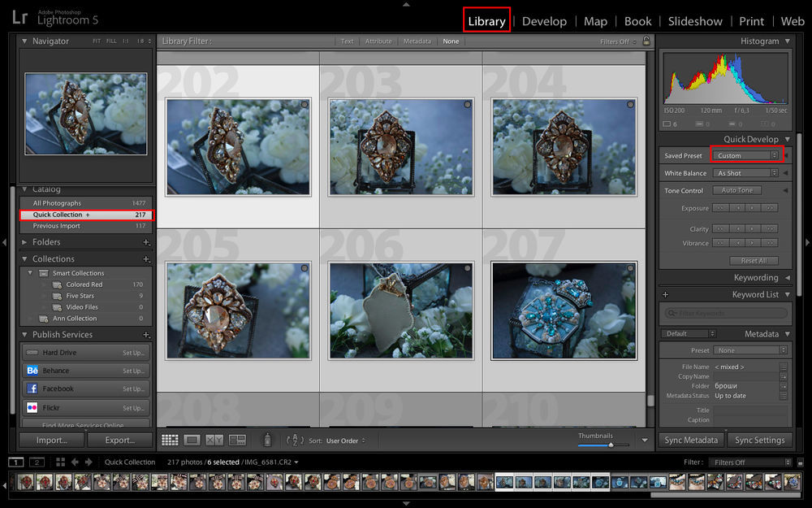812x508 pixels.
Task: Click the Filter Keywords search field
Action: pos(725,313)
